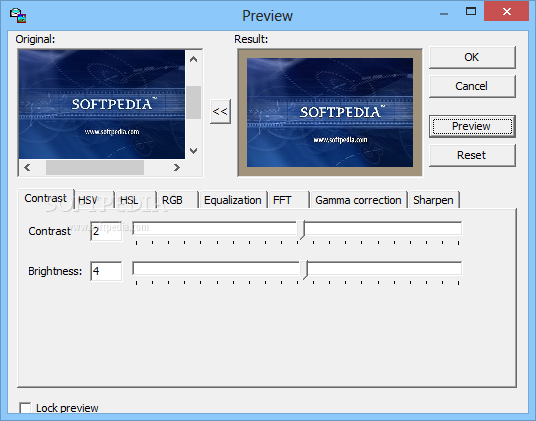Click the Reset button
This screenshot has width=536, height=421.
pyautogui.click(x=472, y=155)
